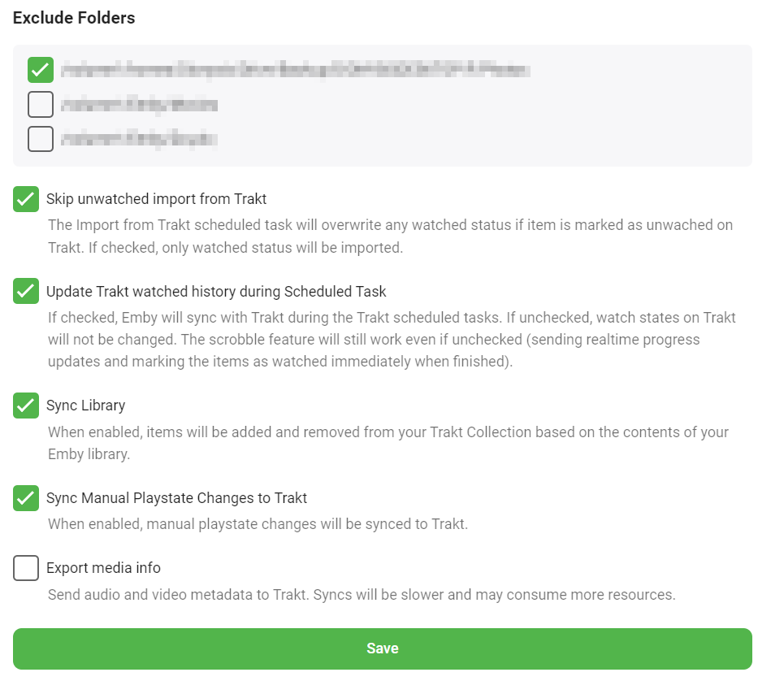Click 'Sync Manual Playstate Changes to Trakt' label
Image resolution: width=784 pixels, height=694 pixels.
click(176, 497)
